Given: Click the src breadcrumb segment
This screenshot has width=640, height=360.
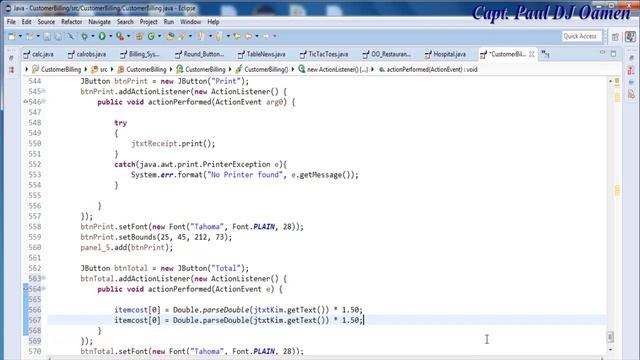Looking at the screenshot, I should 99,70.
